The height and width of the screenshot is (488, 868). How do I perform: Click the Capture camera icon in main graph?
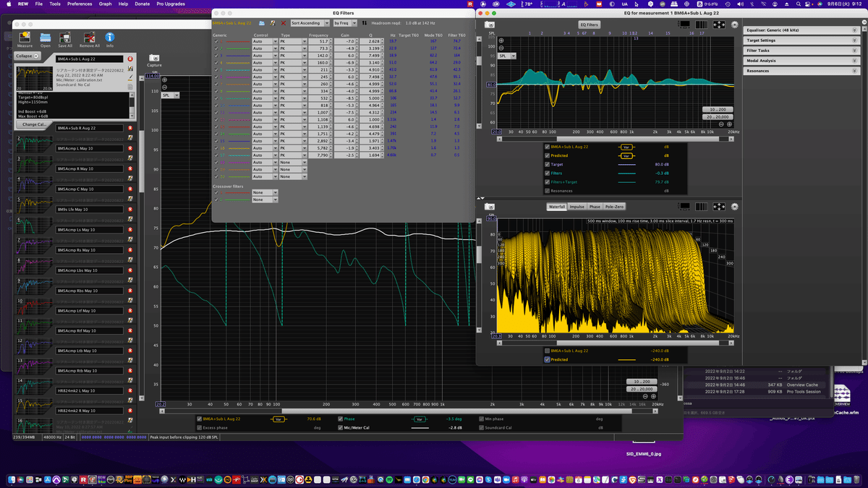click(x=154, y=59)
